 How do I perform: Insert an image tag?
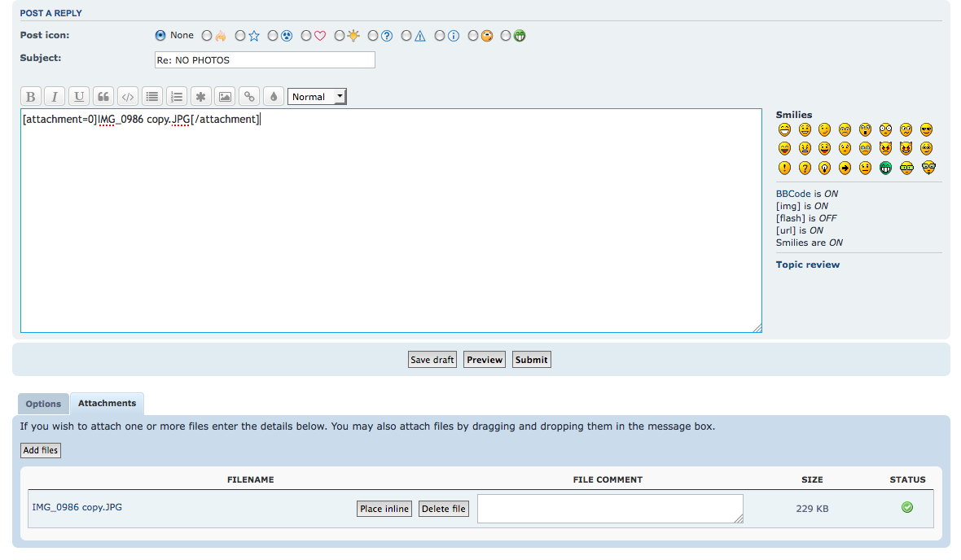[x=226, y=97]
